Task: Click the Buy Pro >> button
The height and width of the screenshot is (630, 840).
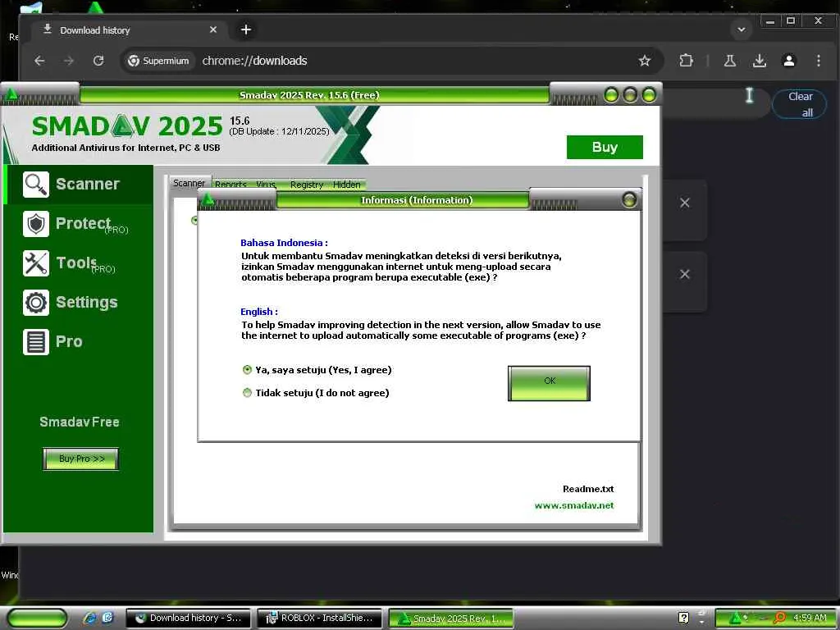Action: [x=81, y=459]
